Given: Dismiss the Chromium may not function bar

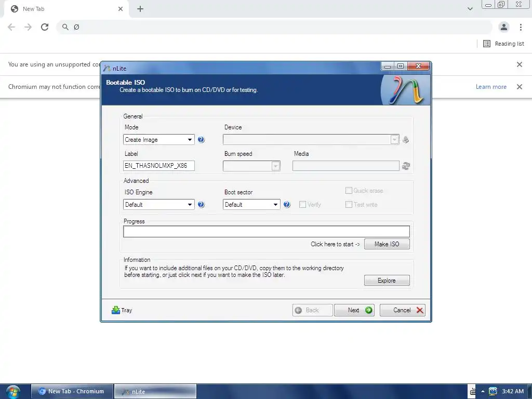Looking at the screenshot, I should pos(519,87).
